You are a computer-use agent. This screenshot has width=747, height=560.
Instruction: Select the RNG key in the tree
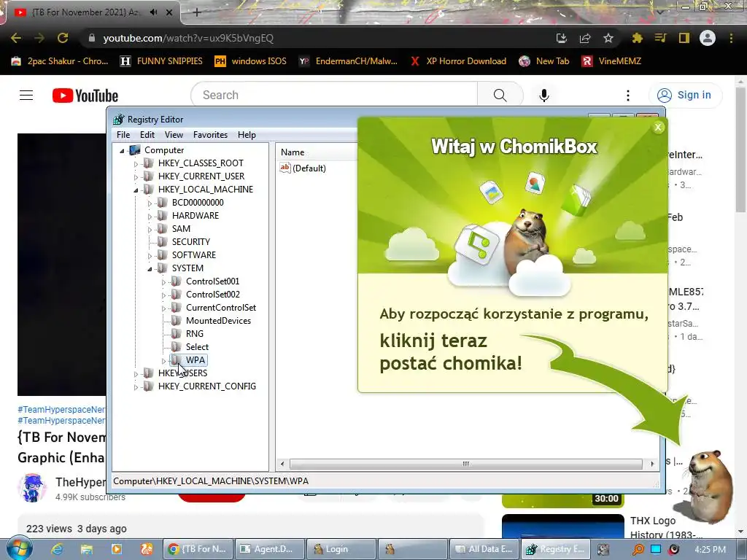click(x=194, y=334)
